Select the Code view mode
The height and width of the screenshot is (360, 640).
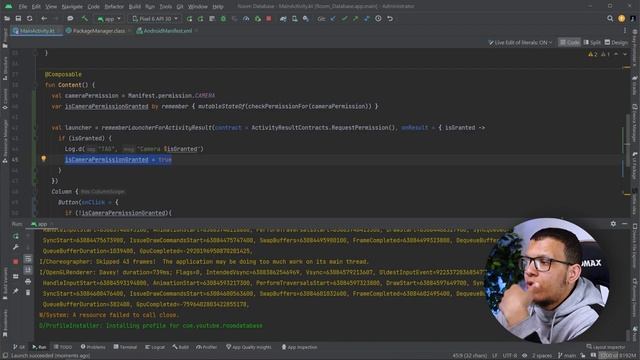(x=569, y=42)
